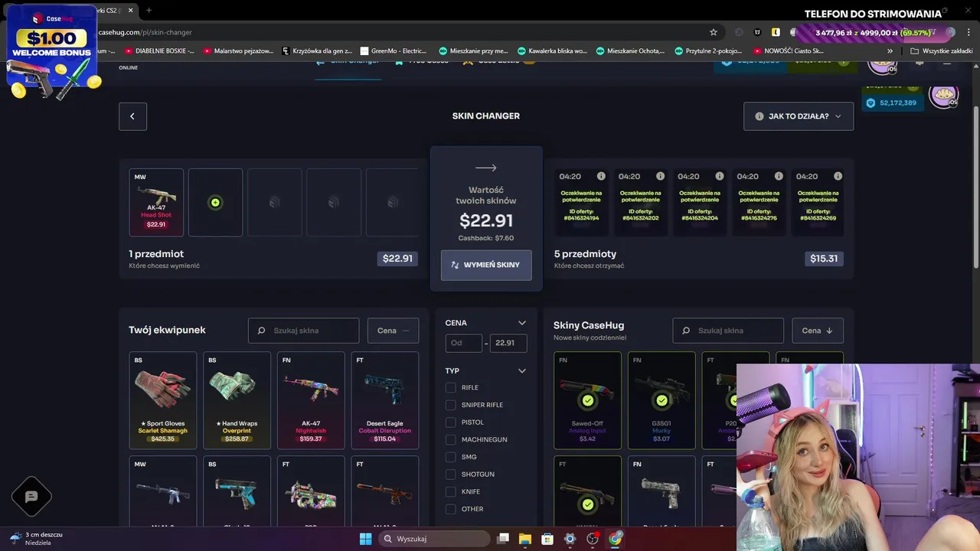The width and height of the screenshot is (980, 551).
Task: Open info for offer #8416324276
Action: (x=779, y=176)
